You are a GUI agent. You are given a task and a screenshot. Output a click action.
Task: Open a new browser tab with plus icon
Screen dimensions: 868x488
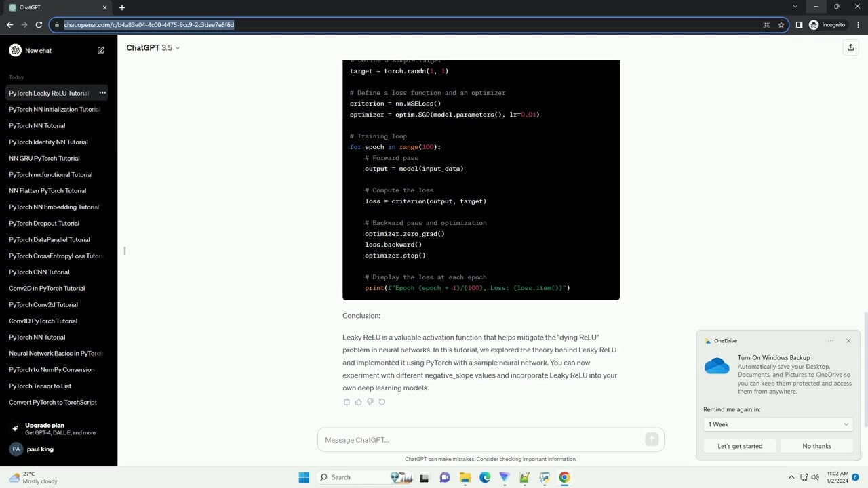[x=122, y=7]
